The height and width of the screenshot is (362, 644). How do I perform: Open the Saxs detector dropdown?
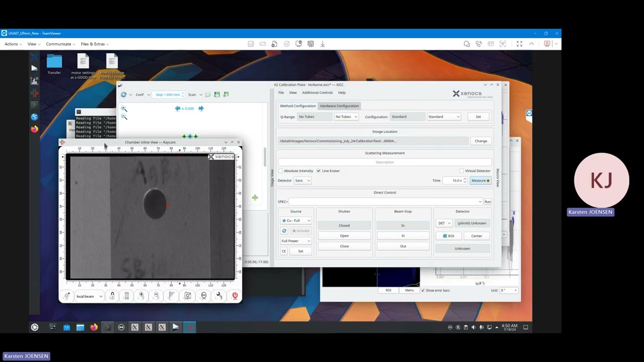(302, 180)
